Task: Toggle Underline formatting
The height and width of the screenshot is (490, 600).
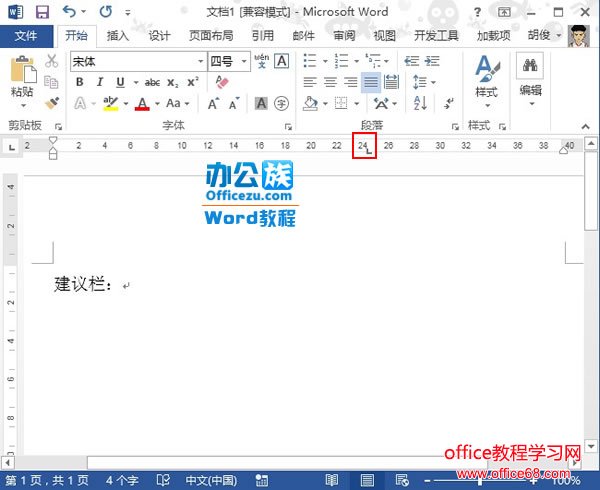Action: click(121, 82)
